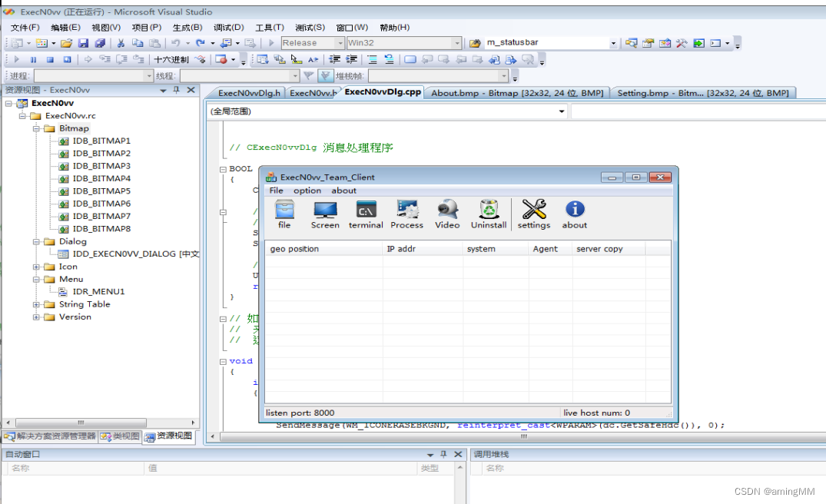Select IDD_EXECN0VV_DIALOG resource item

click(135, 254)
